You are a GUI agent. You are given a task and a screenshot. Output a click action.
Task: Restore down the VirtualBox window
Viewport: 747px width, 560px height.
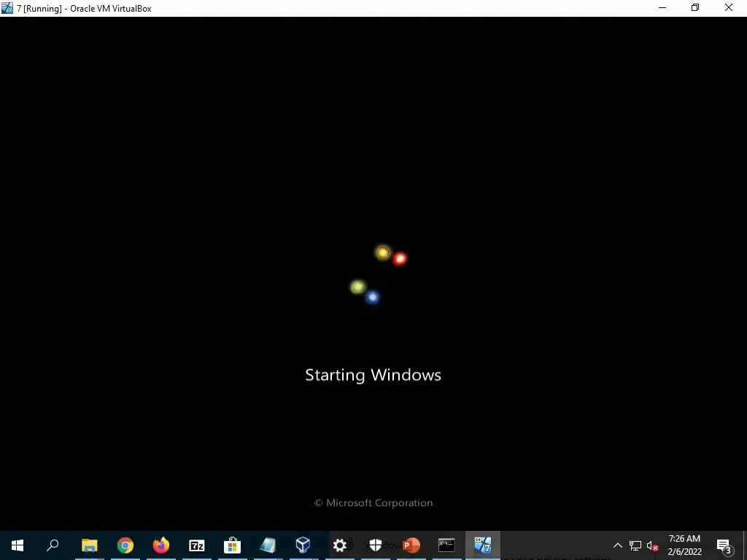pyautogui.click(x=695, y=7)
